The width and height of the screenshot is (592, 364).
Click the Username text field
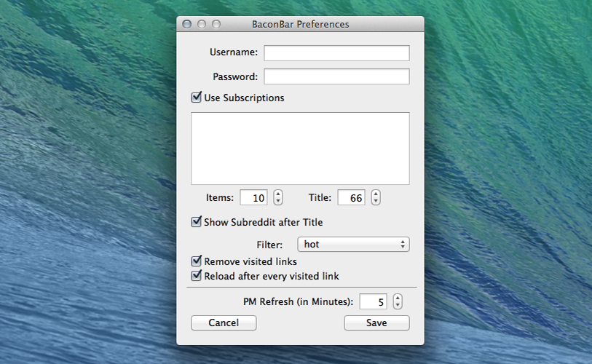pos(336,53)
